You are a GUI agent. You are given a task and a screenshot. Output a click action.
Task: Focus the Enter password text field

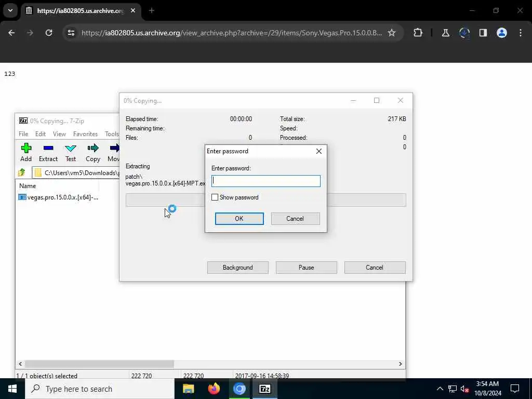(x=265, y=181)
